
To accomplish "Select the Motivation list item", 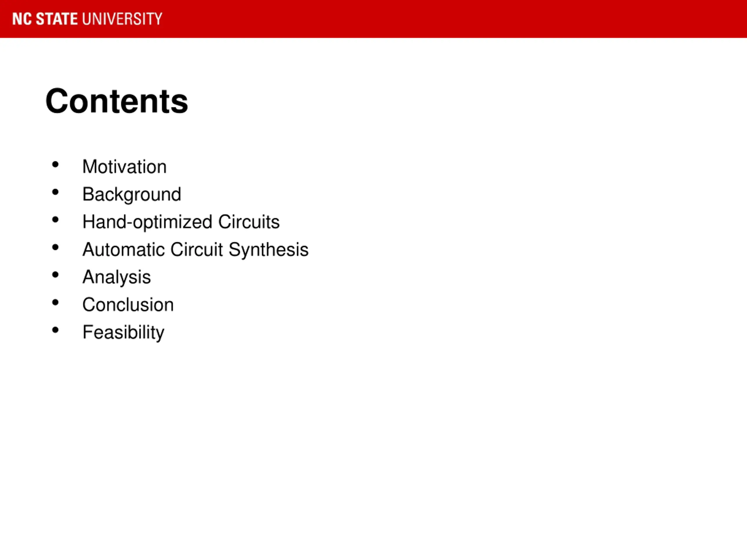I will pyautogui.click(x=125, y=167).
